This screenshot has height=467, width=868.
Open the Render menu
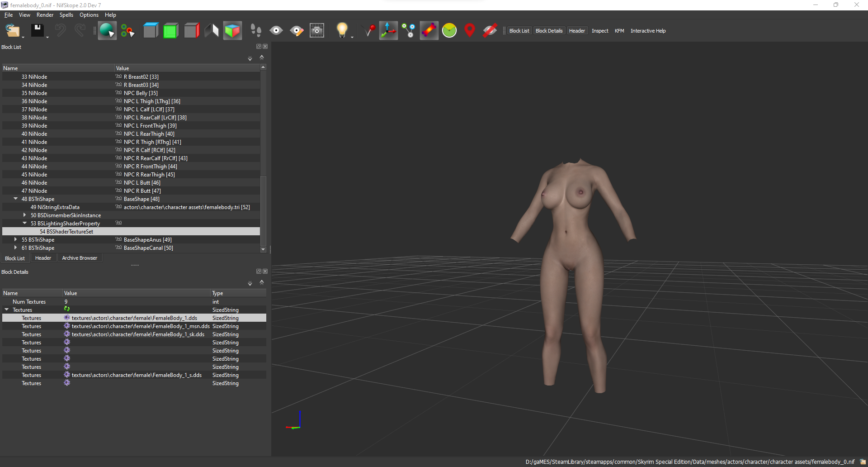click(x=45, y=15)
